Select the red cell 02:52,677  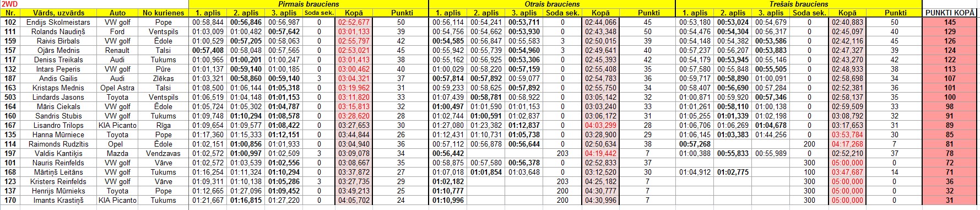(x=354, y=23)
